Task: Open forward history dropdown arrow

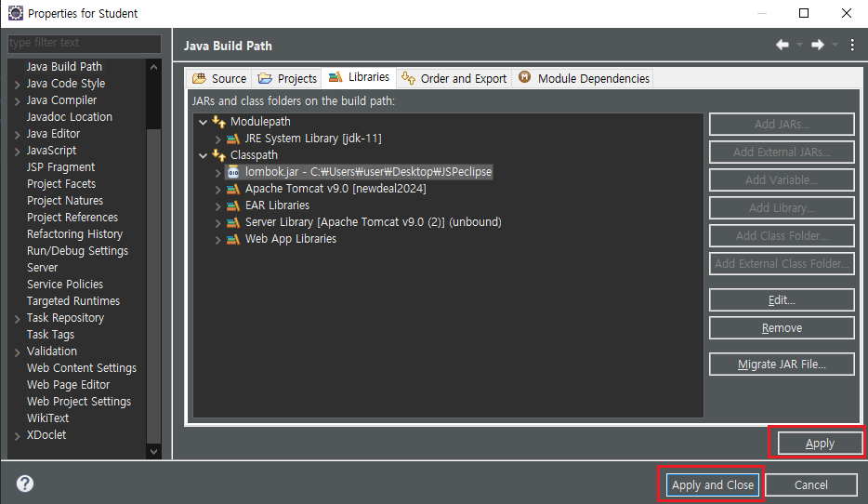Action: coord(835,45)
